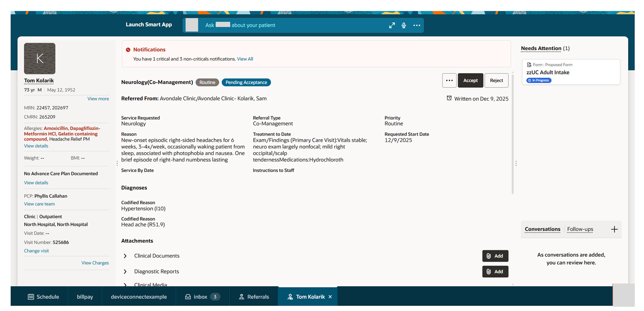Screen dimensions: 644x311
Task: Activate the microphone icon in the assistant bar
Action: click(404, 25)
